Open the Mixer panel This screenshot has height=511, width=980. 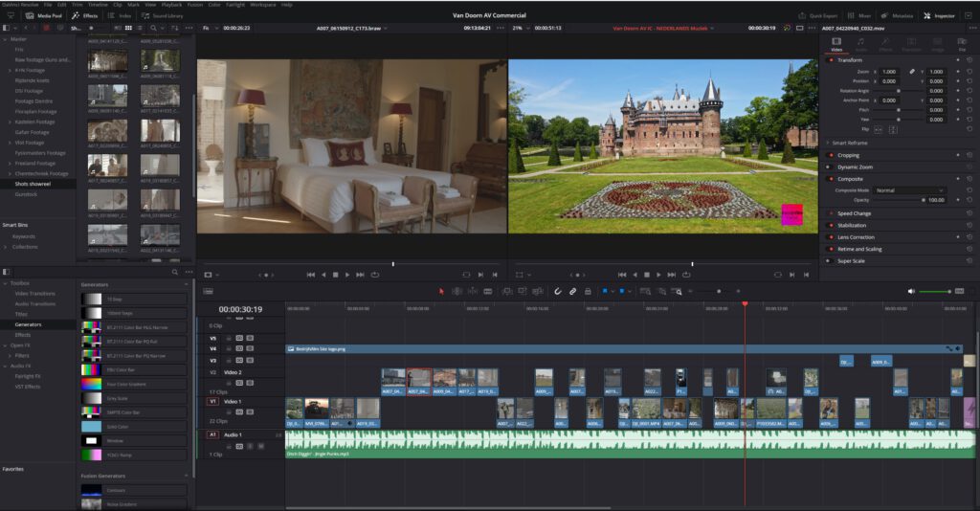tap(860, 15)
